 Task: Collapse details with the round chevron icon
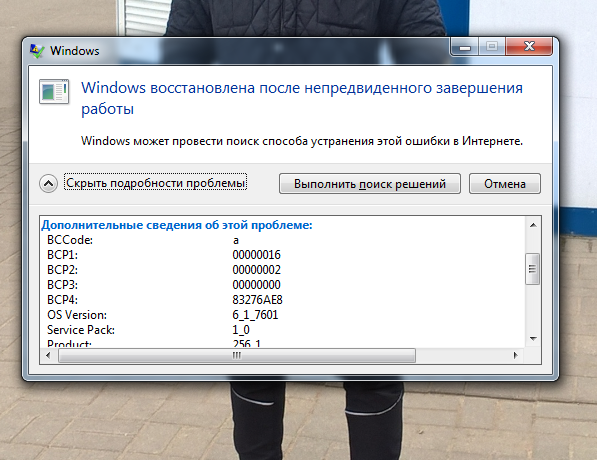pyautogui.click(x=48, y=184)
